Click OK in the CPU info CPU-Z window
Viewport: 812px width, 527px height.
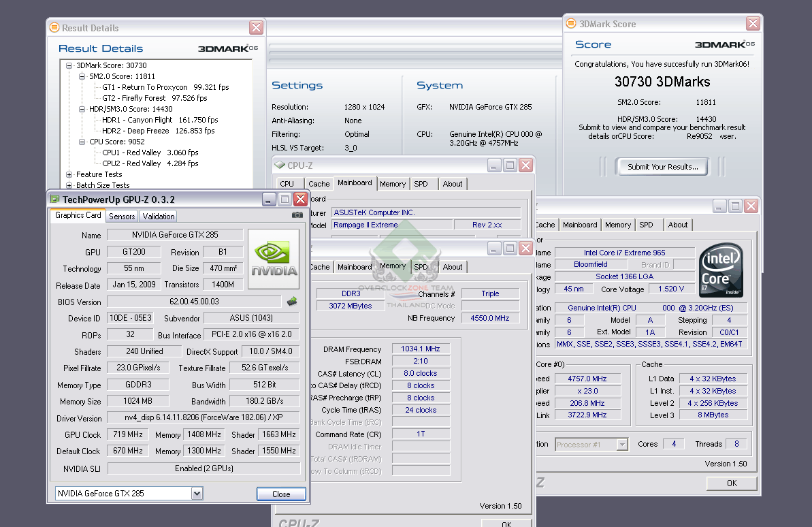(x=732, y=483)
